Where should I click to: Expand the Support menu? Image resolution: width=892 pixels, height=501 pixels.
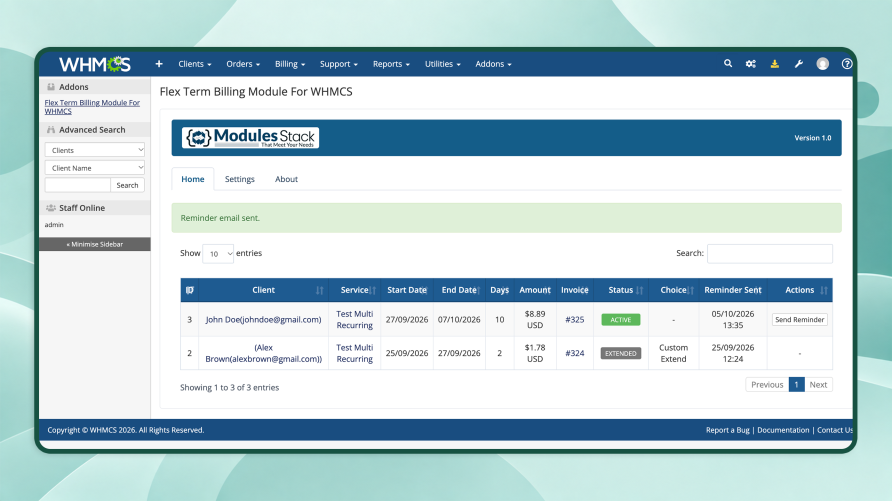click(x=338, y=64)
